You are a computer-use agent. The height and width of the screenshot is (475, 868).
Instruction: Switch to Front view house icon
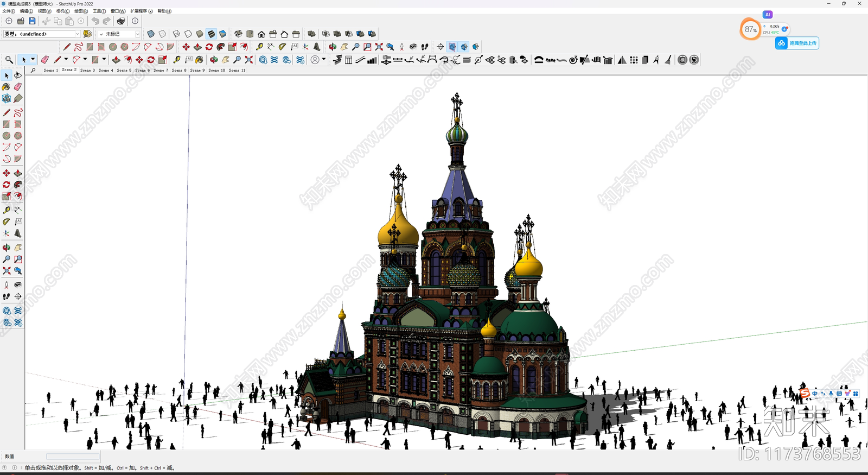point(261,34)
